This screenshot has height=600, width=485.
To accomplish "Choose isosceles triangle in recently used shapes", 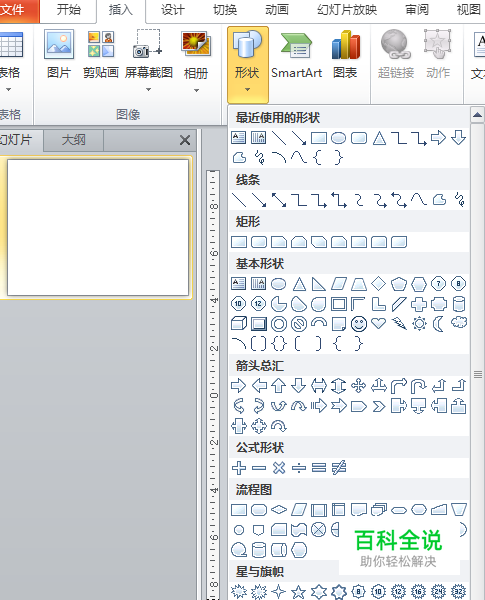I will click(x=379, y=138).
